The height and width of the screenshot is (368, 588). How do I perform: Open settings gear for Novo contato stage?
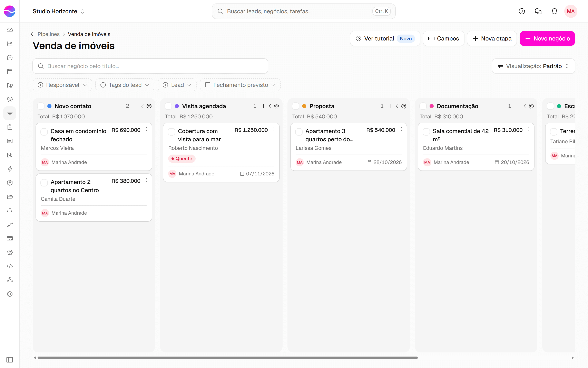[149, 106]
